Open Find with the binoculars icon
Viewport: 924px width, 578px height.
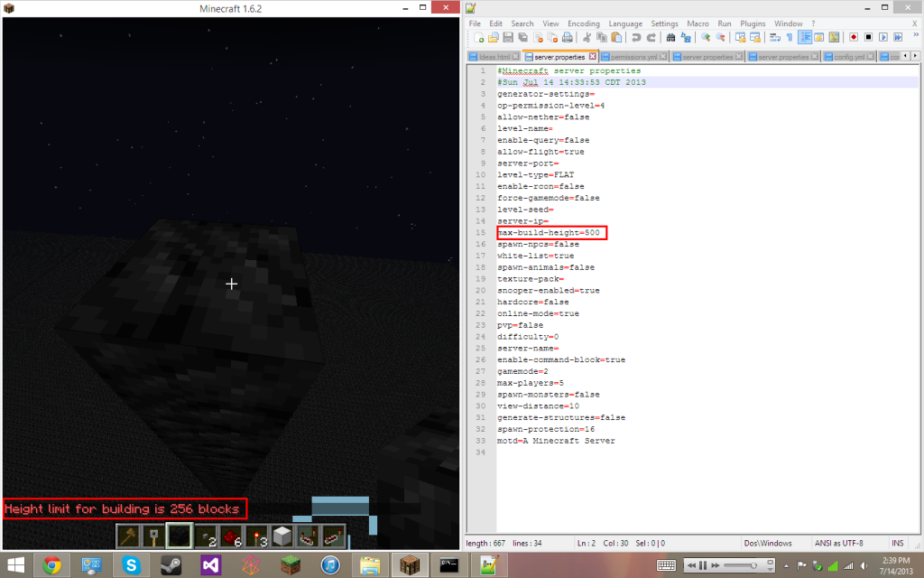[670, 38]
